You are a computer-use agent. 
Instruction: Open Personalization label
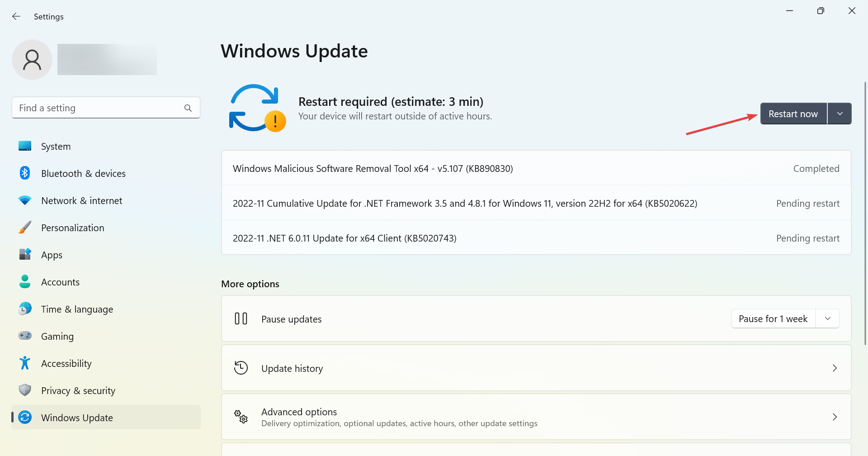[x=72, y=228]
